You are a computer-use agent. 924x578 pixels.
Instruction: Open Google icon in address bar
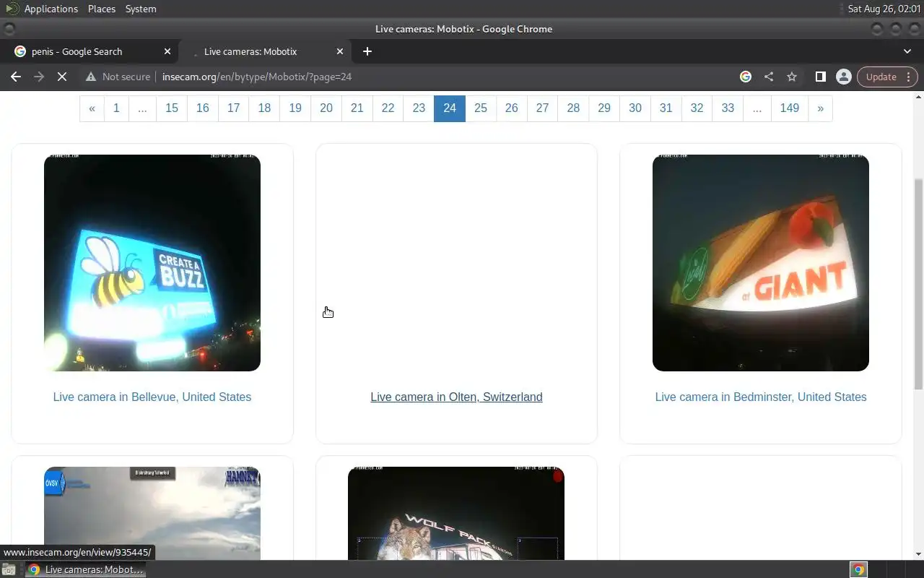tap(746, 77)
